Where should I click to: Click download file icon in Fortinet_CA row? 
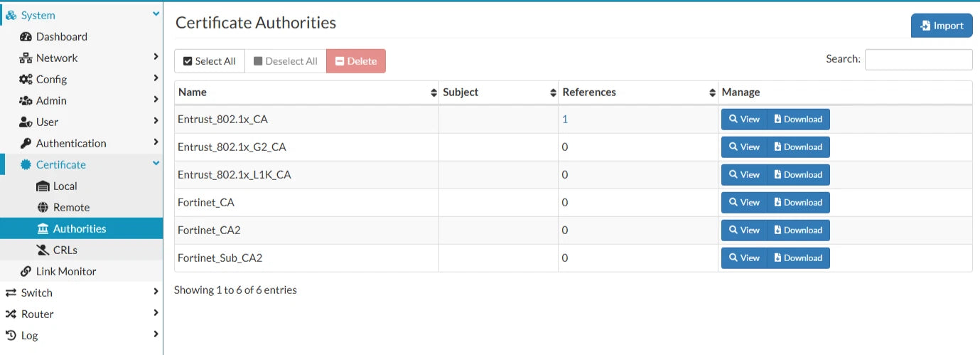pyautogui.click(x=777, y=202)
